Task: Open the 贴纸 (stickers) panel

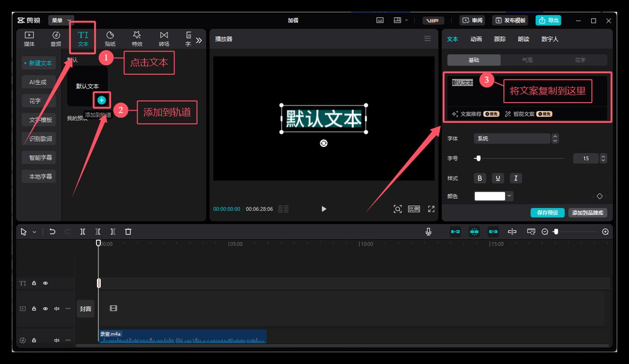Action: (x=110, y=39)
